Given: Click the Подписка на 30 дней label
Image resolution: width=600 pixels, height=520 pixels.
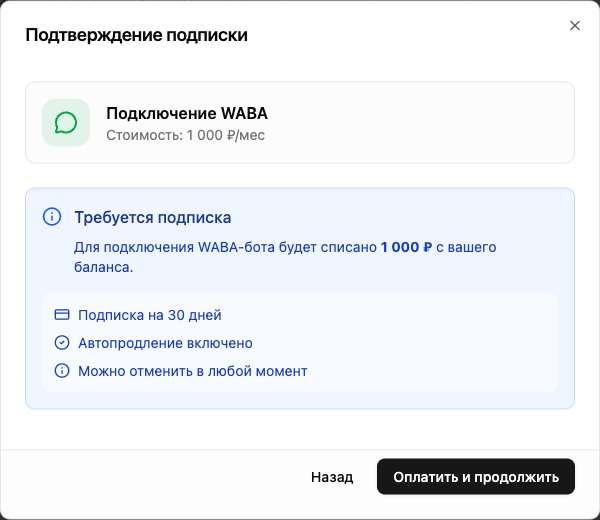Looking at the screenshot, I should tap(149, 315).
